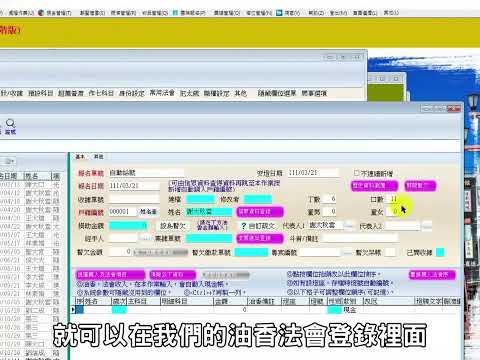Click the empty 收據單號 field
This screenshot has height=360, width=480.
tap(134, 199)
